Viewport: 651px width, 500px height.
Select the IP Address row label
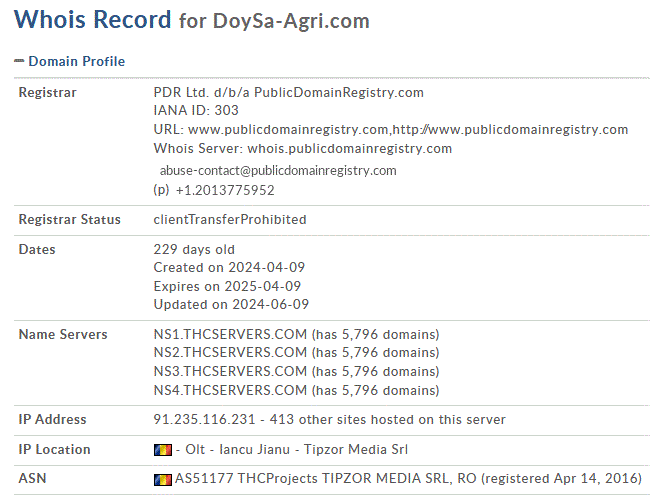click(53, 419)
